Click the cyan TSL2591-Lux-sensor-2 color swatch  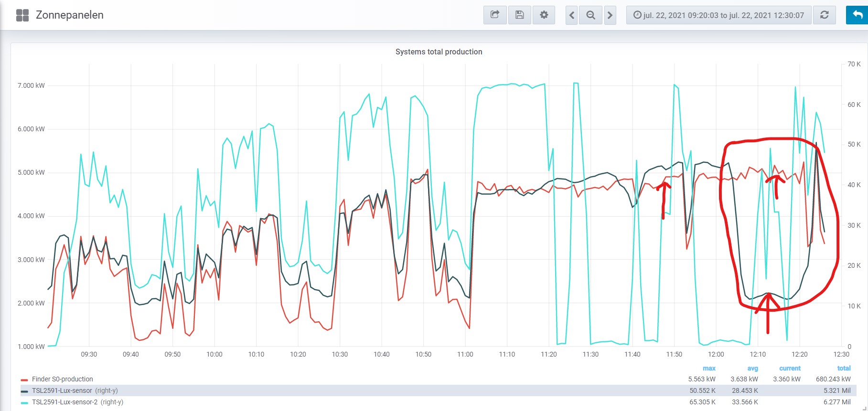(24, 403)
